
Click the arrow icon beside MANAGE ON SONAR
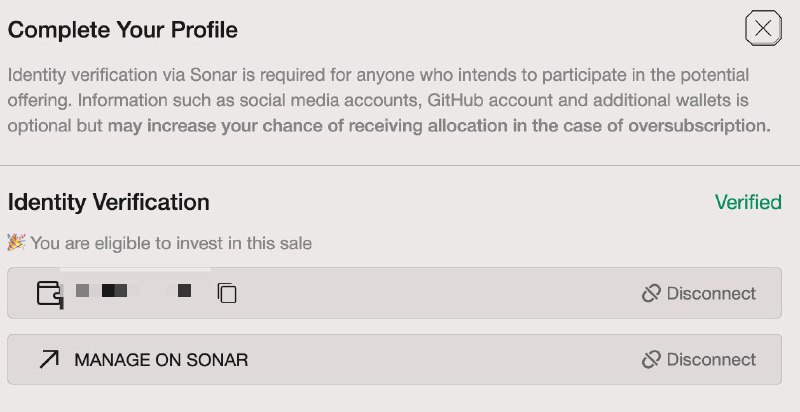click(x=48, y=359)
